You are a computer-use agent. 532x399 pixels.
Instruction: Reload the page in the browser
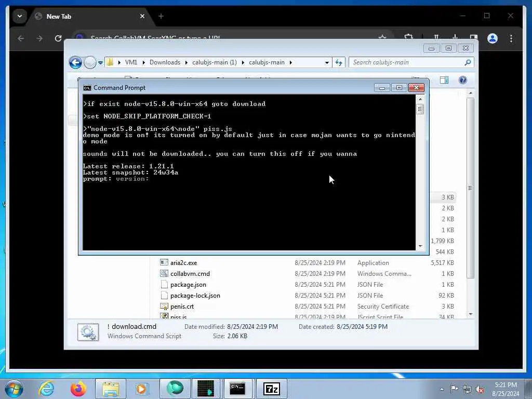click(58, 38)
